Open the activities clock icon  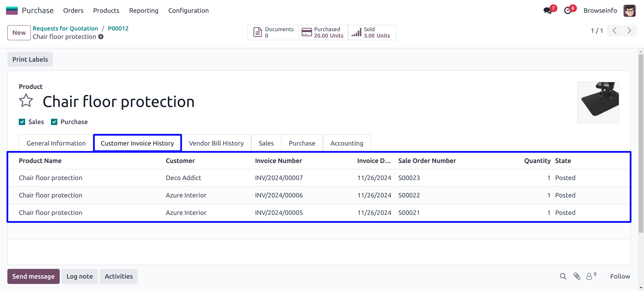tap(568, 10)
